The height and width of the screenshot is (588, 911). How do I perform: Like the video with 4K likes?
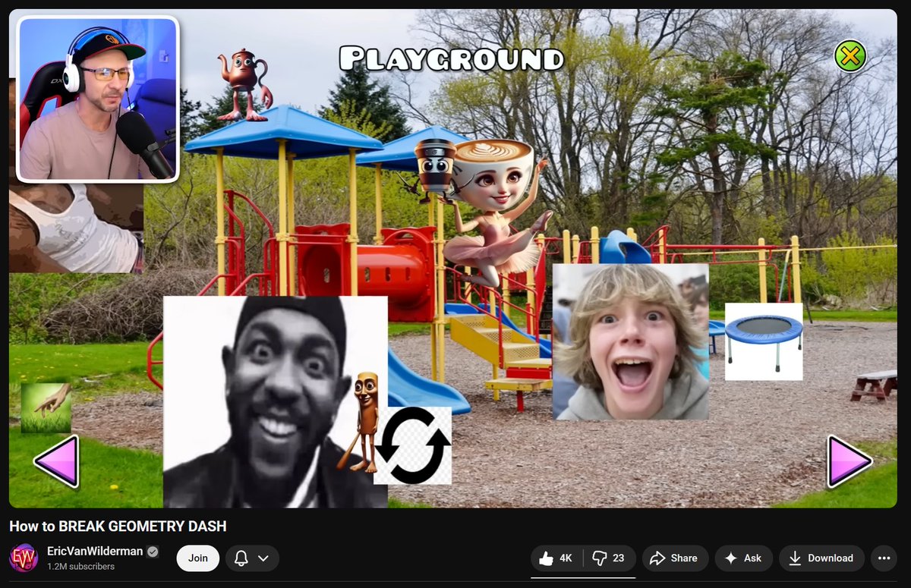[556, 558]
